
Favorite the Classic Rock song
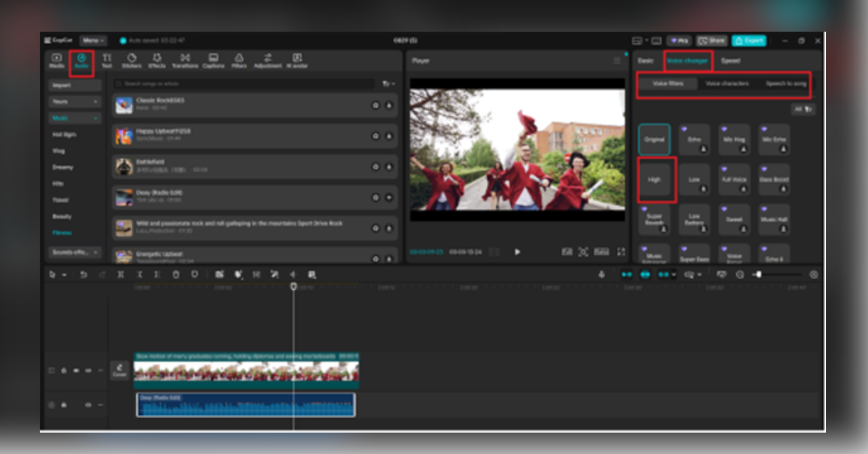pyautogui.click(x=375, y=105)
